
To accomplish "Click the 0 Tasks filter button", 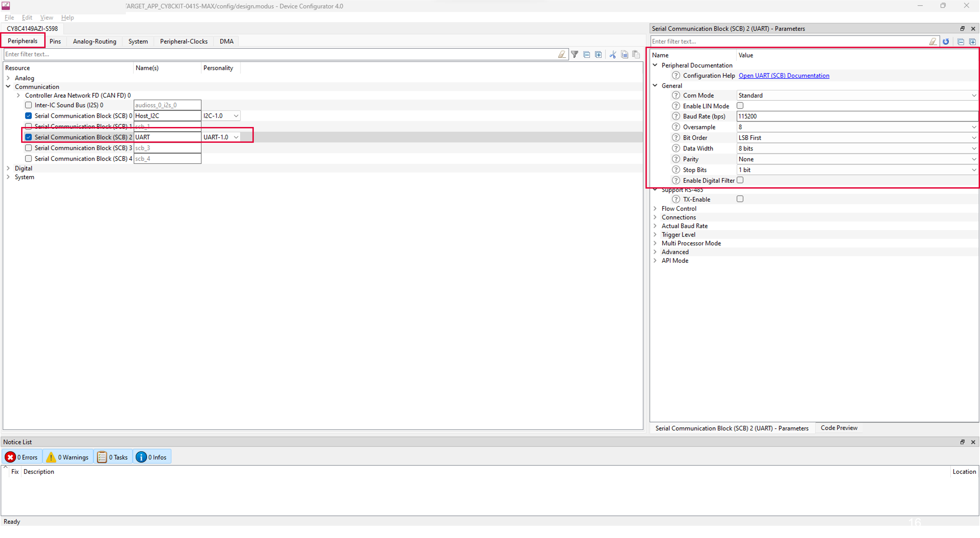I will click(113, 457).
